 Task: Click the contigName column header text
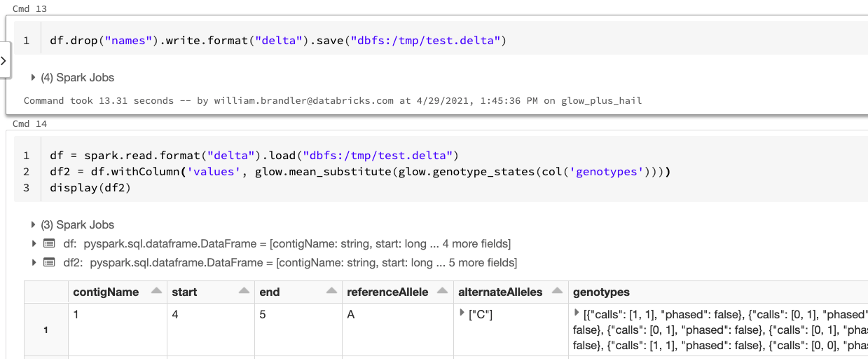pyautogui.click(x=106, y=292)
